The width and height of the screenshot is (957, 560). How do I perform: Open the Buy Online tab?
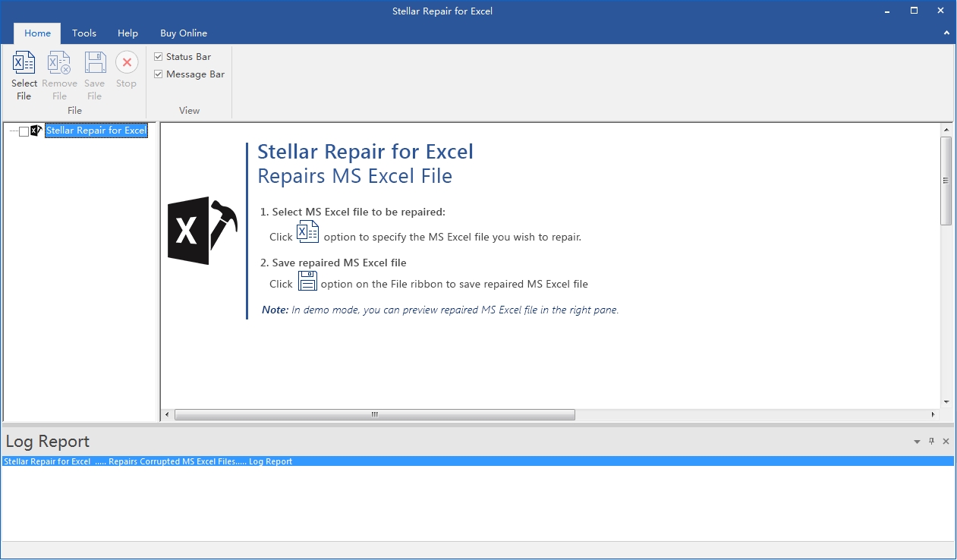tap(184, 33)
